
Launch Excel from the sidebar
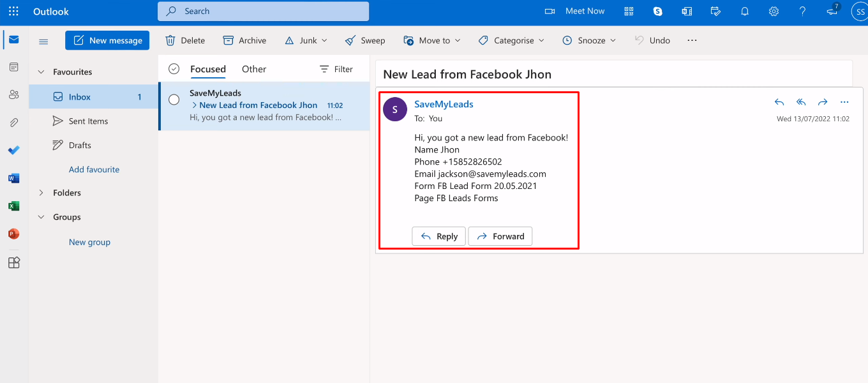13,206
